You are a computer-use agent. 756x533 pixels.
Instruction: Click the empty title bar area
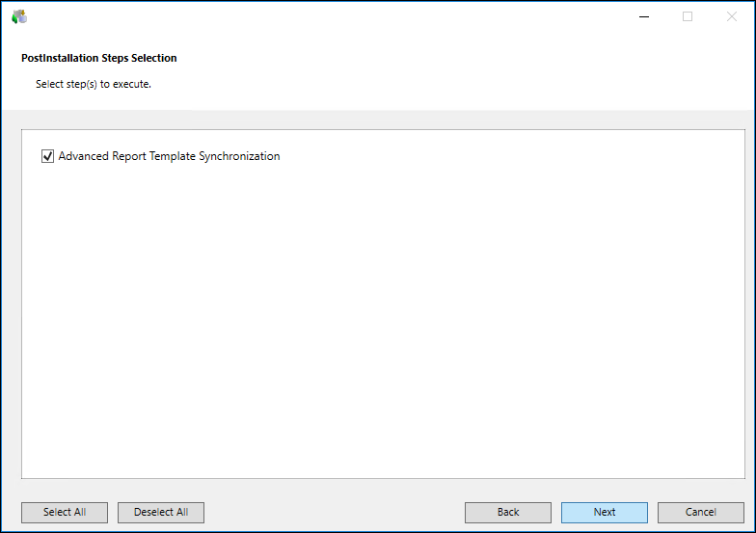click(x=328, y=16)
